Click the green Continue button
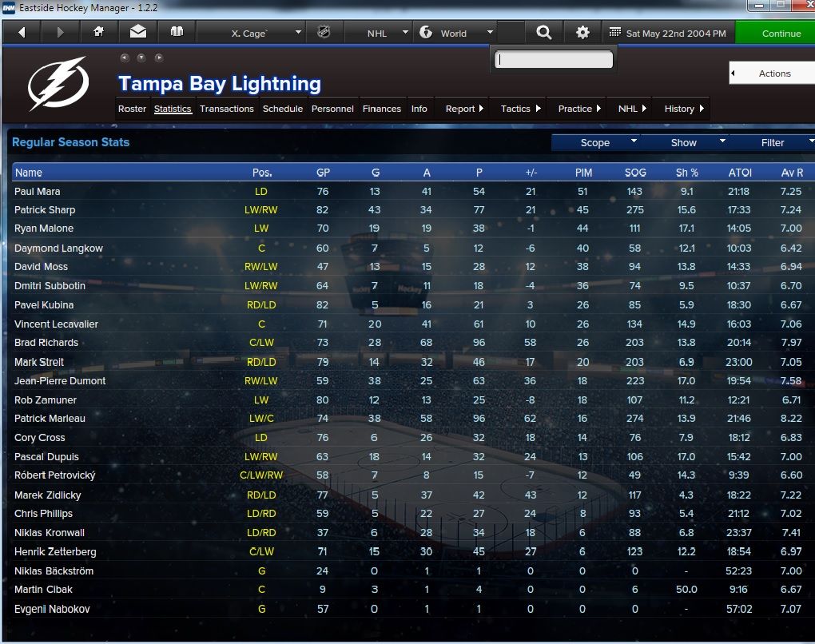 point(776,33)
